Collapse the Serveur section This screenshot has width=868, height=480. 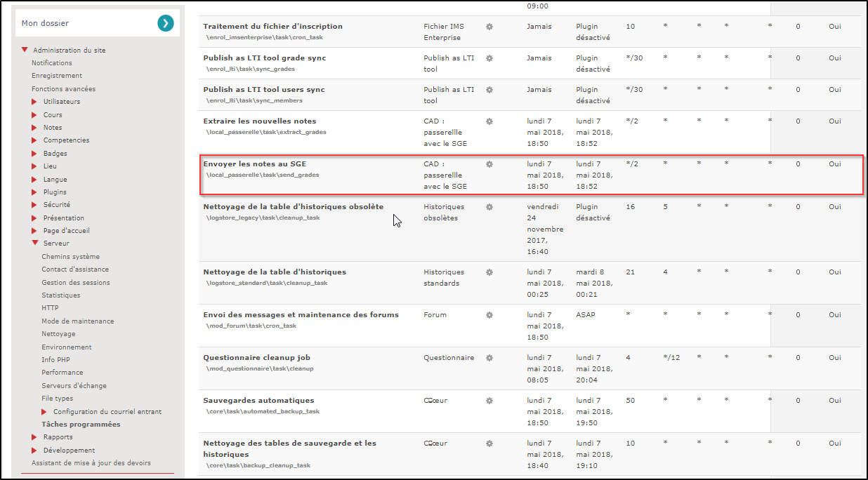[x=34, y=243]
